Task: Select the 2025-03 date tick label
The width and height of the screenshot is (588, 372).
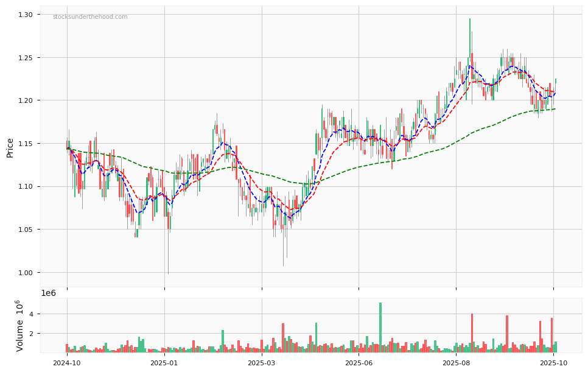Action: click(x=261, y=363)
